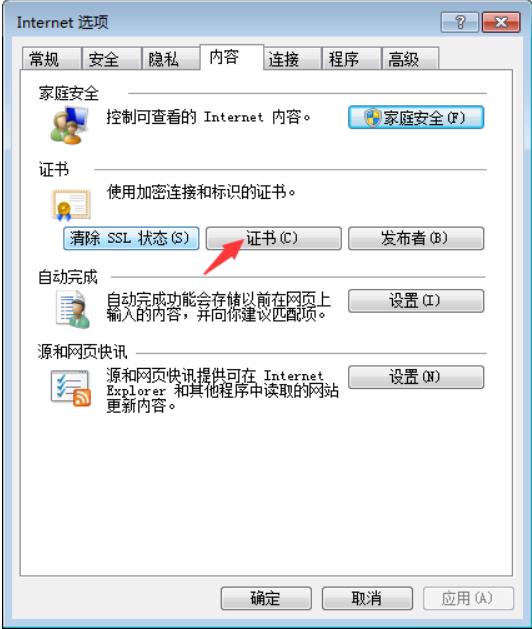This screenshot has width=532, height=629.
Task: Click the shield icon on 家庭安全 button
Action: 372,118
